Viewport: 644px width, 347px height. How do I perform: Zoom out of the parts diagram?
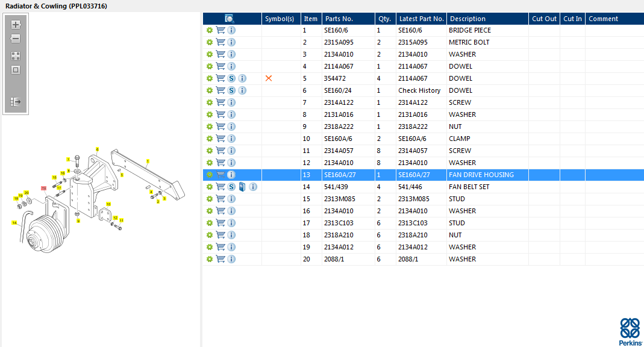pos(16,39)
